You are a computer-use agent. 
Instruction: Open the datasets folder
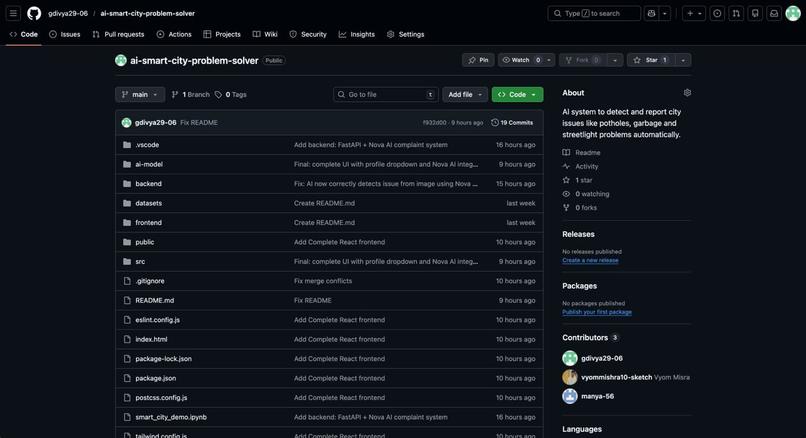[149, 203]
